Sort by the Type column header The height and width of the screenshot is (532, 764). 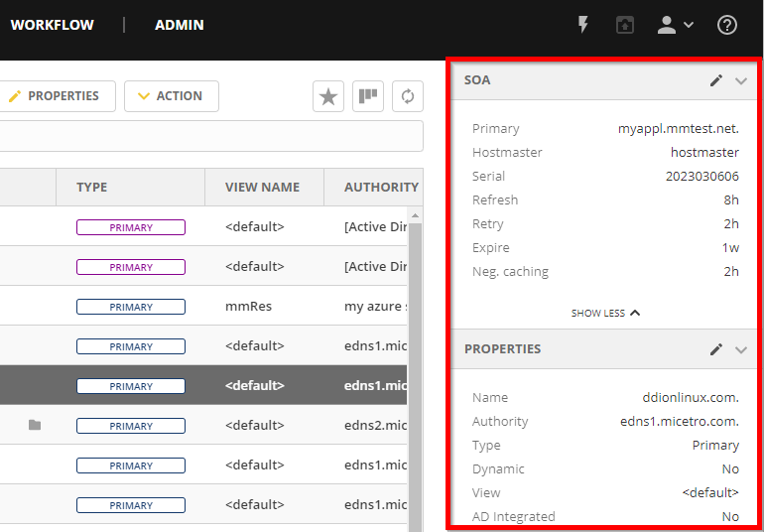(92, 187)
